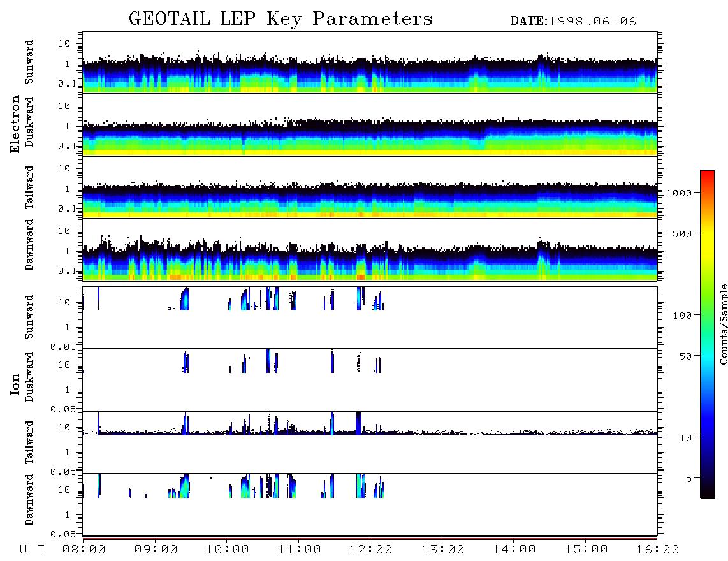The image size is (728, 561).
Task: Click the Ion Sunward spectrogram panel
Action: click(x=370, y=317)
